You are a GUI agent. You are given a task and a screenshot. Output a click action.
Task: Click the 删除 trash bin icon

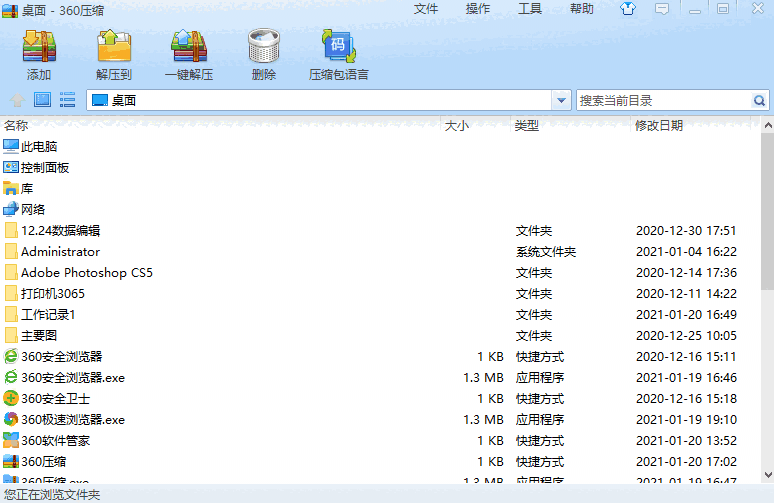(264, 45)
